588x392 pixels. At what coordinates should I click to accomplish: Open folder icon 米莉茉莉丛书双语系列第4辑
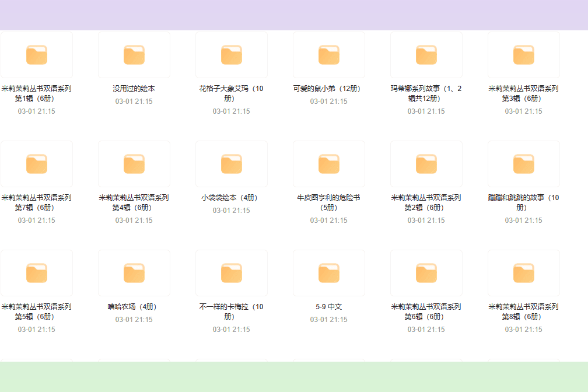pos(134,164)
